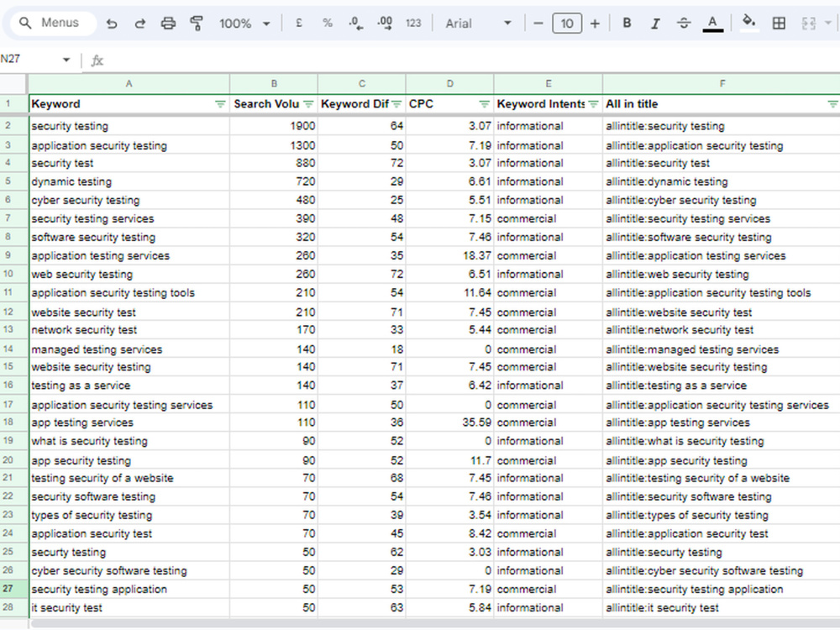This screenshot has height=630, width=840.
Task: Open the Arial font dropdown
Action: coord(479,24)
